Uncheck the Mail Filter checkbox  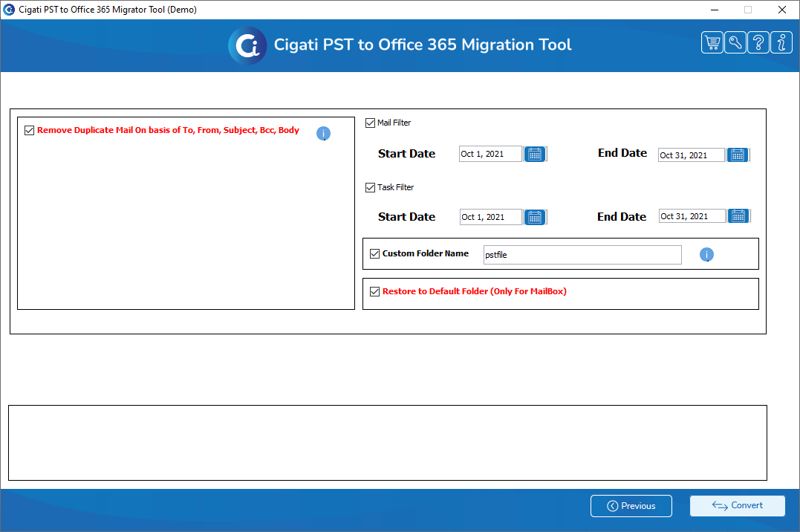[x=371, y=123]
